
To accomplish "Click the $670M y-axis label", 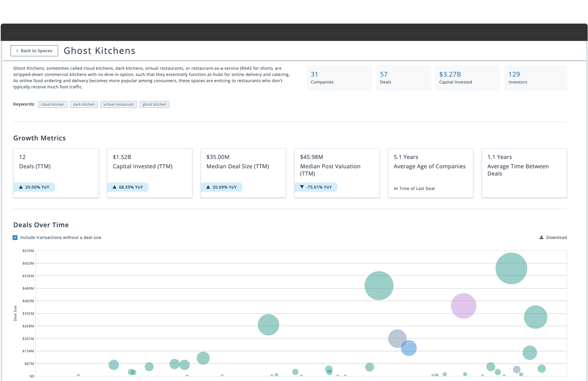I will click(28, 251).
